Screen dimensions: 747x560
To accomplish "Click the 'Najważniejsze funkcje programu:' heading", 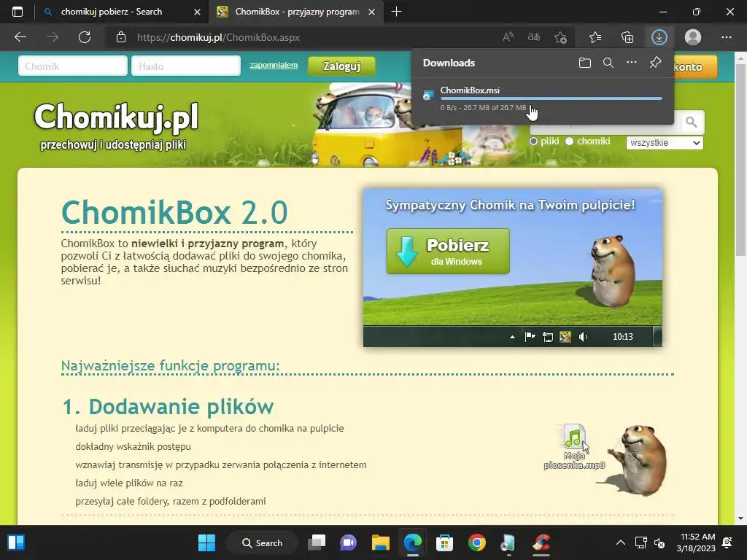I will (170, 366).
